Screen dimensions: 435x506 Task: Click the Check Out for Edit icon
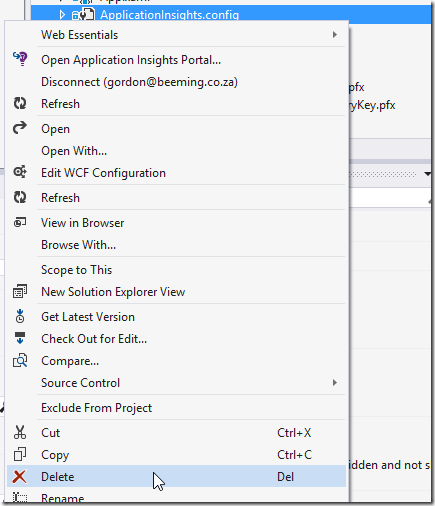coord(20,338)
